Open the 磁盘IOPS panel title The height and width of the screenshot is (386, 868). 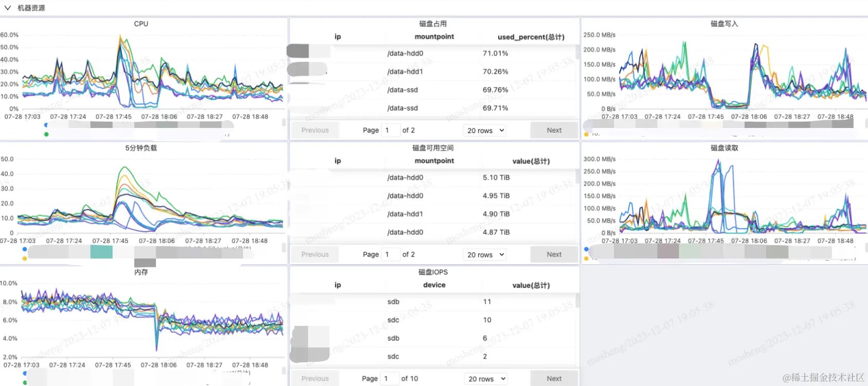coord(433,272)
